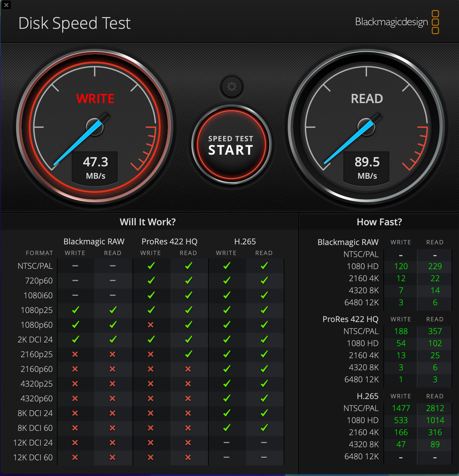The height and width of the screenshot is (476, 459).
Task: Click the Blackmagic RAW 4320 8K read value "14"
Action: [x=435, y=290]
